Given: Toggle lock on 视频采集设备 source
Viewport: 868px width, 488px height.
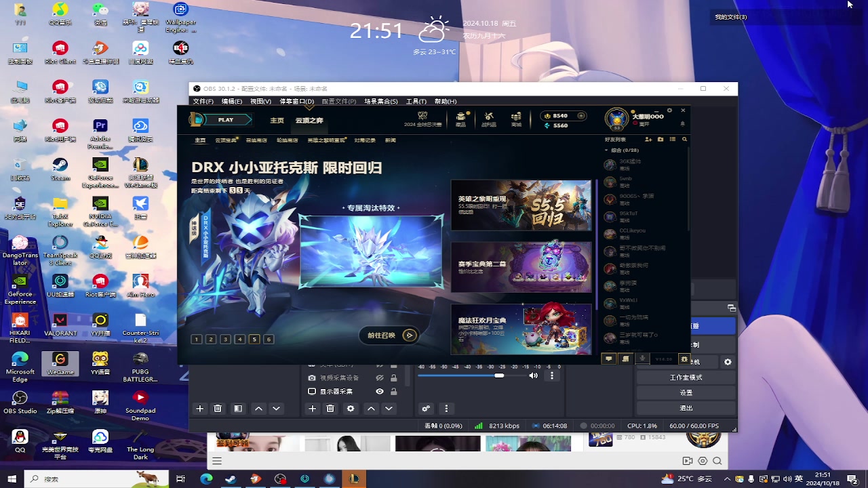Looking at the screenshot, I should [393, 378].
